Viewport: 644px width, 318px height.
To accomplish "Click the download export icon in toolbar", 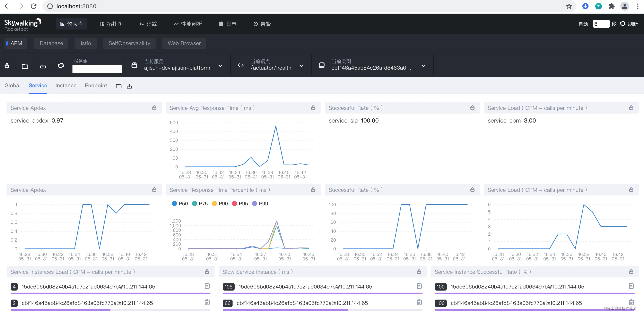I will (43, 66).
